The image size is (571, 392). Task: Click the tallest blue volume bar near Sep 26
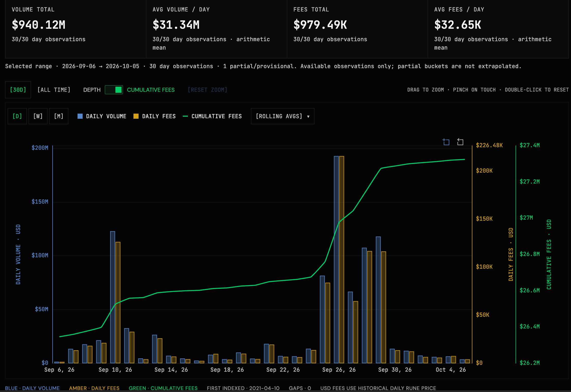[336, 260]
